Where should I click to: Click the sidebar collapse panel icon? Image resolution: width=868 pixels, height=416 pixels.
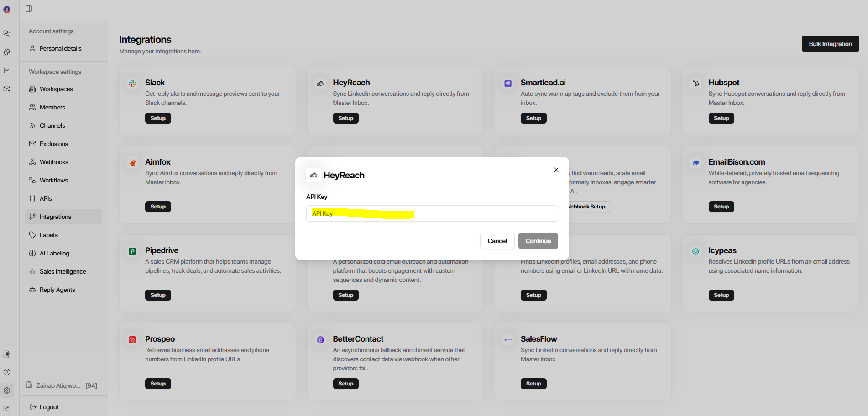coord(29,9)
